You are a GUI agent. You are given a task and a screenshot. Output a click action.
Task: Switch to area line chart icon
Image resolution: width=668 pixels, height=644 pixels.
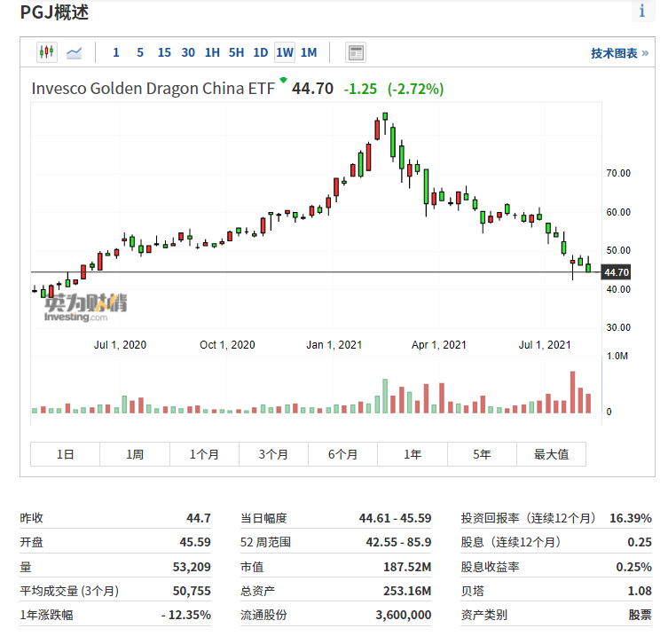[75, 53]
